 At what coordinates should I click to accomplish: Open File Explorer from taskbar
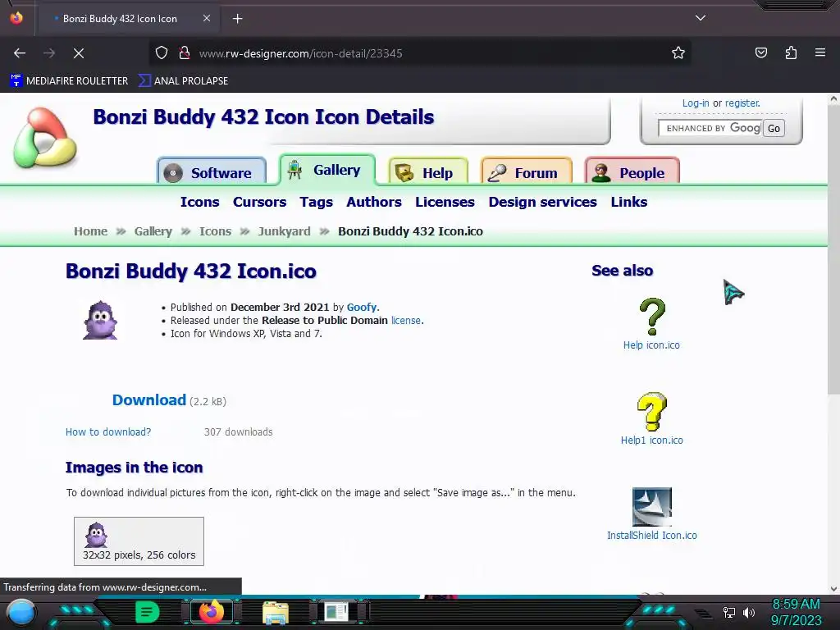(x=276, y=612)
